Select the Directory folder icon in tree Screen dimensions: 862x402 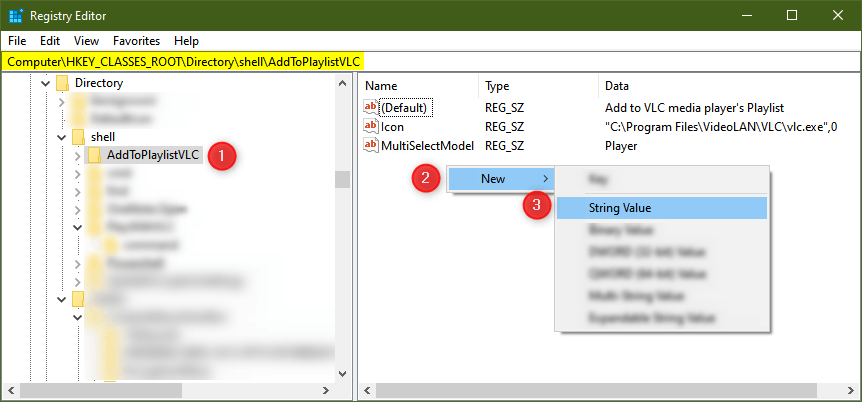point(62,83)
